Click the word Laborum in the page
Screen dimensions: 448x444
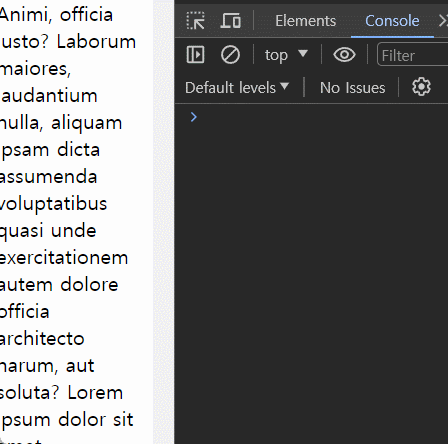coord(96,42)
